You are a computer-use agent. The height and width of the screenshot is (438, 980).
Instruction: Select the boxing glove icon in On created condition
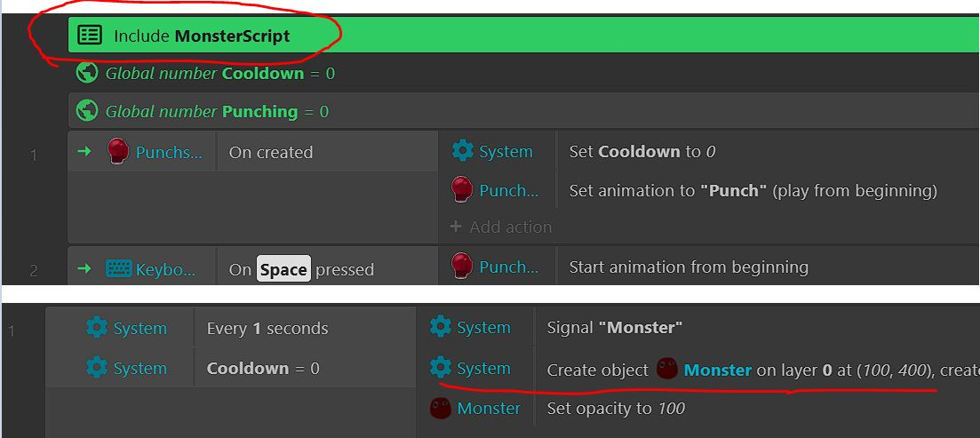point(117,152)
